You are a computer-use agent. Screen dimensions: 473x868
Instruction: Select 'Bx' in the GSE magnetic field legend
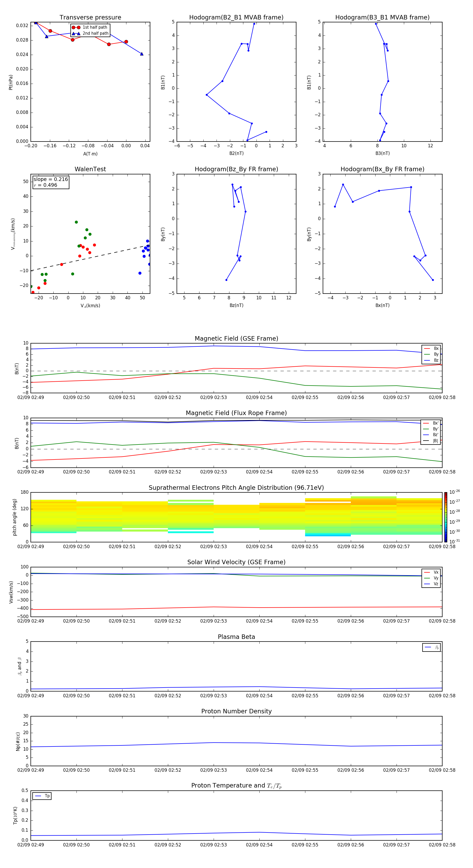[x=431, y=349]
